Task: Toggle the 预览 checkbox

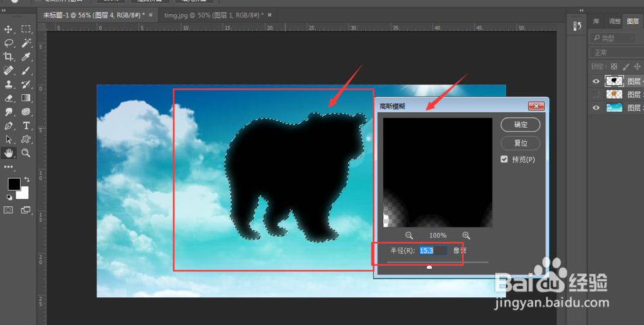Action: [x=504, y=159]
